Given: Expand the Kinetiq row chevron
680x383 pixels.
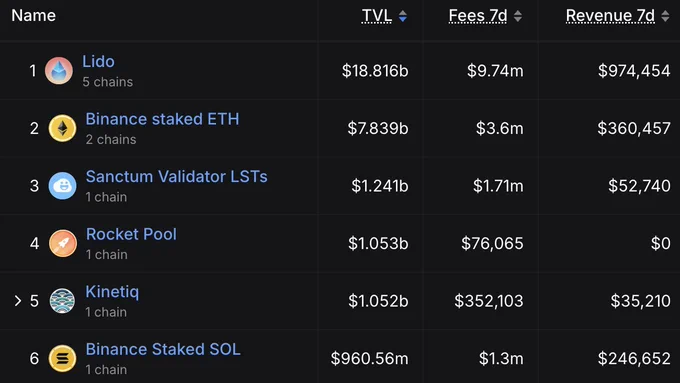Looking at the screenshot, I should click(x=18, y=301).
